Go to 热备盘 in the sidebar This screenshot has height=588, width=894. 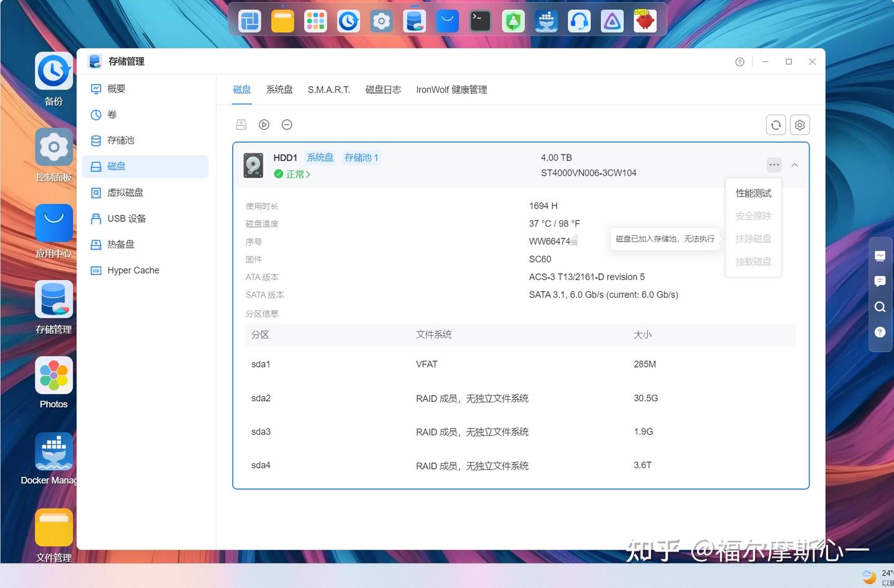(145, 245)
